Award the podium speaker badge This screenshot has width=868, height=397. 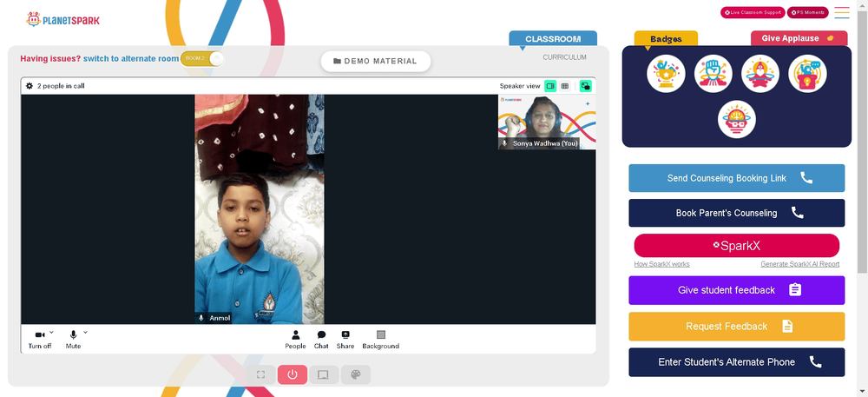pos(807,74)
